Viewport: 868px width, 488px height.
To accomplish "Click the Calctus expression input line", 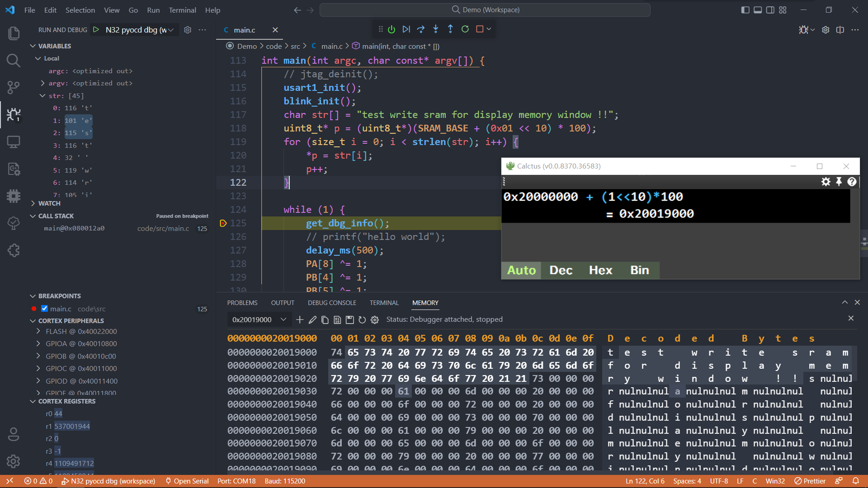I will tap(676, 197).
